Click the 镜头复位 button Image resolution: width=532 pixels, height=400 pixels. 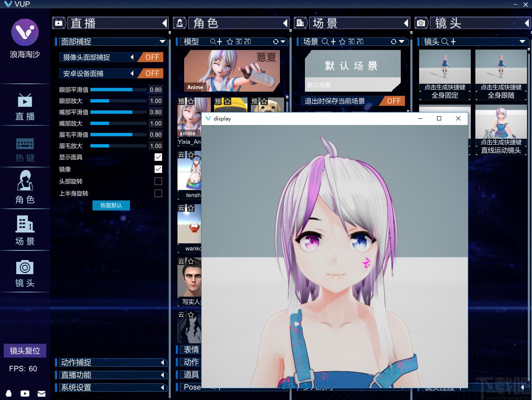[x=25, y=351]
